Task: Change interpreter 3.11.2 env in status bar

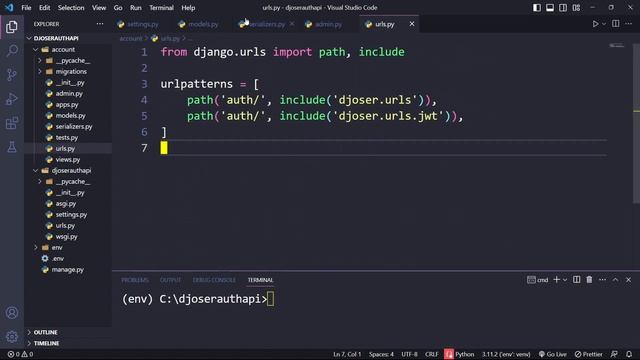Action: 506,354
